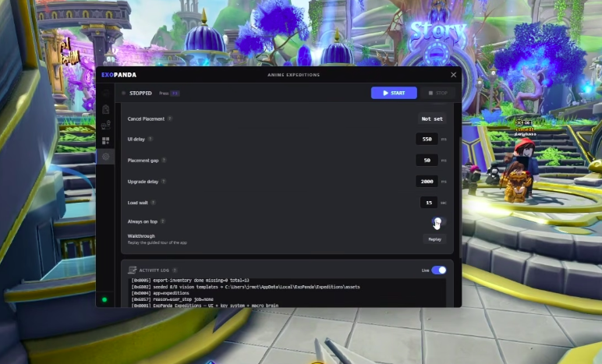Click log line 'ExoPanda Expeditions - UI + key system'
The image size is (602, 364).
[x=205, y=306]
